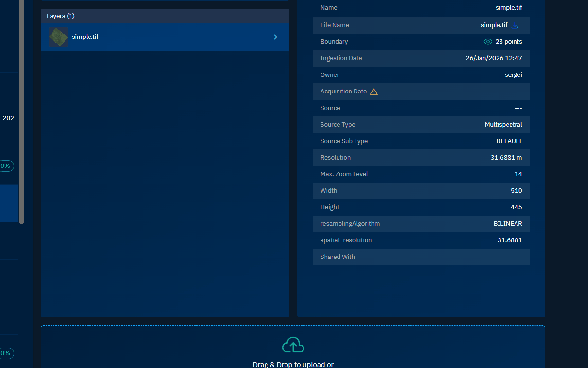Click the simple.tif File Name value

[x=494, y=25]
